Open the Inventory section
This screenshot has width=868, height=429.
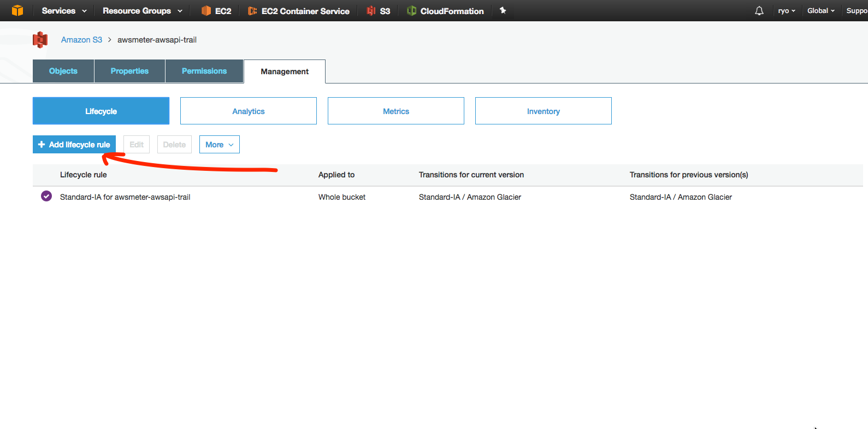tap(544, 111)
